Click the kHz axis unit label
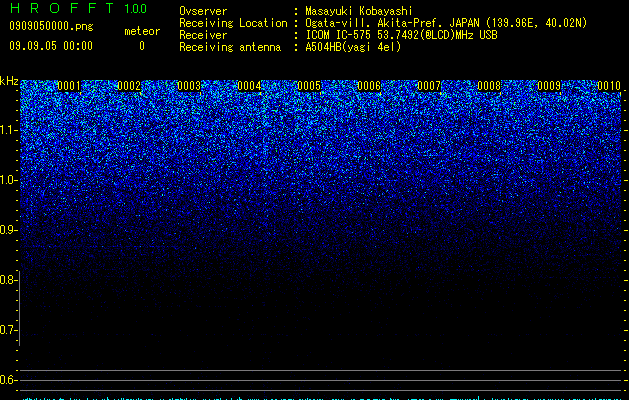Viewport: 629px width, 400px height. click(9, 81)
